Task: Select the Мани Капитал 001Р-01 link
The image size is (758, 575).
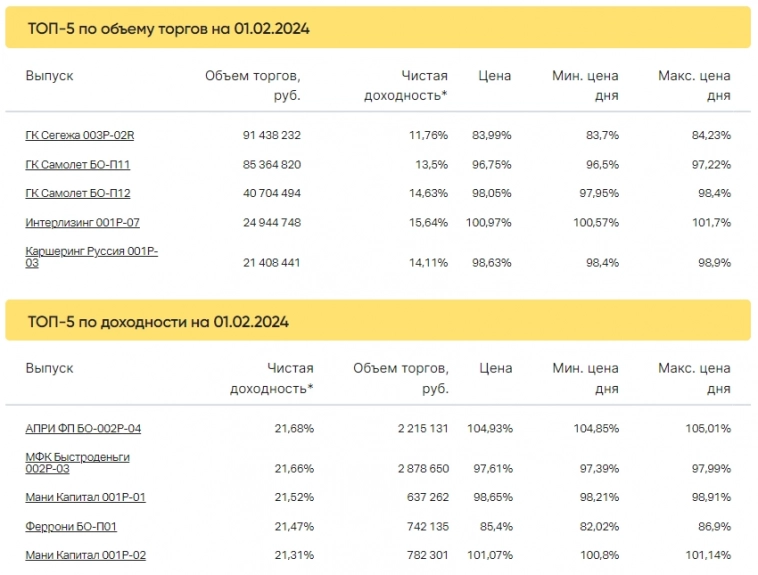Action: (85, 497)
